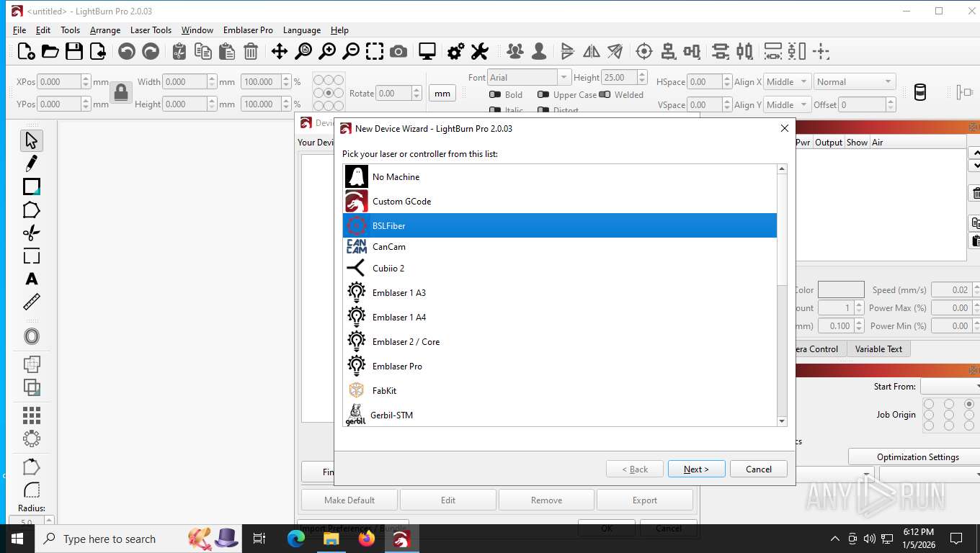Open the Align X Middle dropdown
The width and height of the screenshot is (980, 553).
tap(787, 81)
